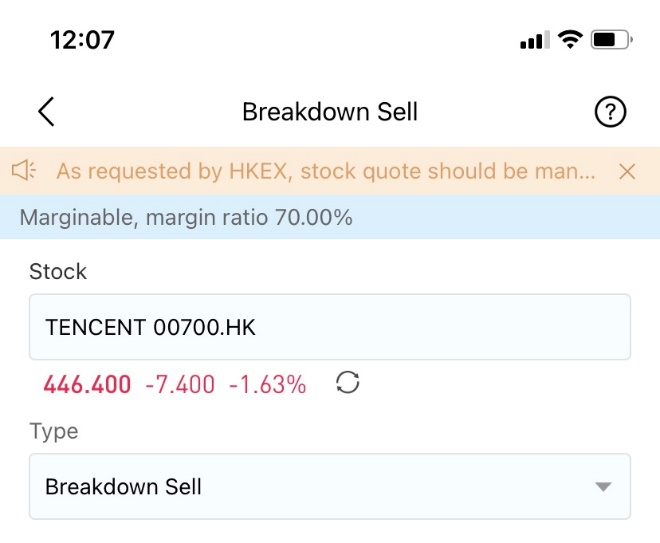The width and height of the screenshot is (660, 543).
Task: Tap the 446.400 current price
Action: pos(87,385)
